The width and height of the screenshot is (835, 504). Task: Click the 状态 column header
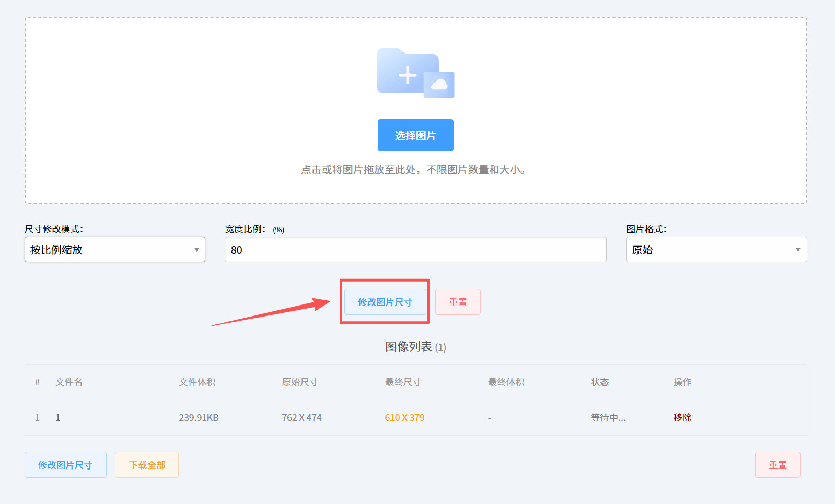[x=600, y=382]
